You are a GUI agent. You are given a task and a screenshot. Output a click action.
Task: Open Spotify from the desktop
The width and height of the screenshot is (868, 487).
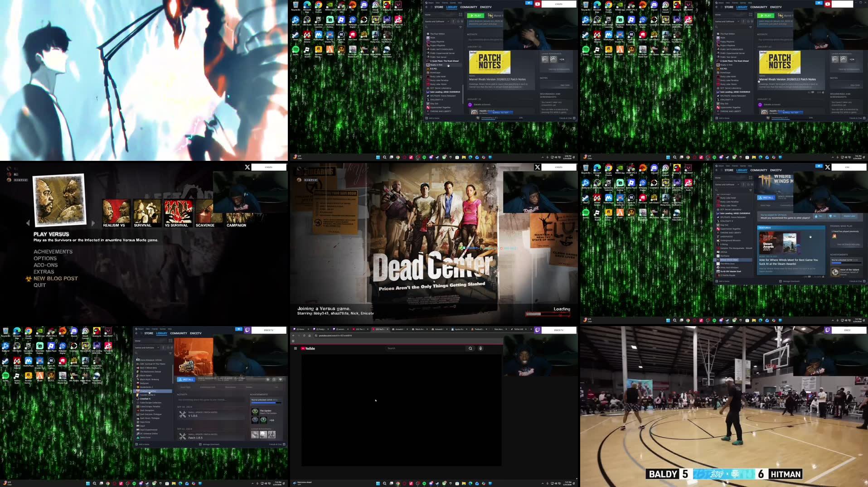(x=6, y=376)
